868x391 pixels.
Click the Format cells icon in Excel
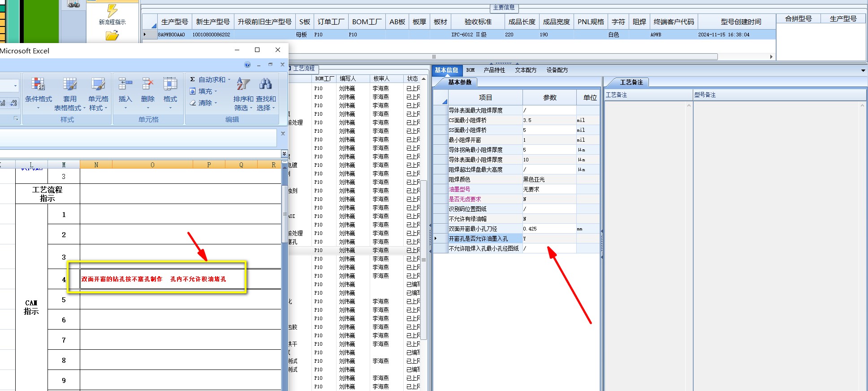click(x=170, y=84)
